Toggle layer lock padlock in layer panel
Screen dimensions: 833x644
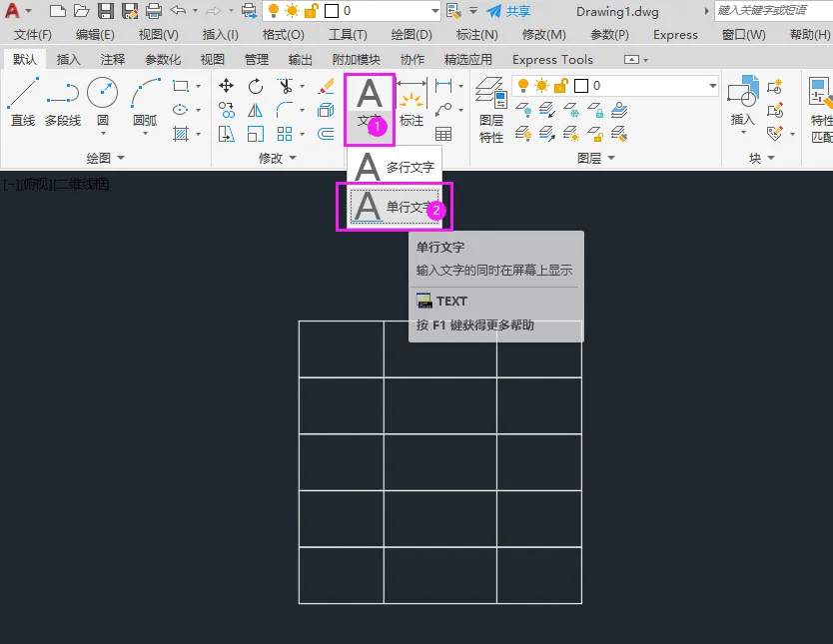click(561, 86)
